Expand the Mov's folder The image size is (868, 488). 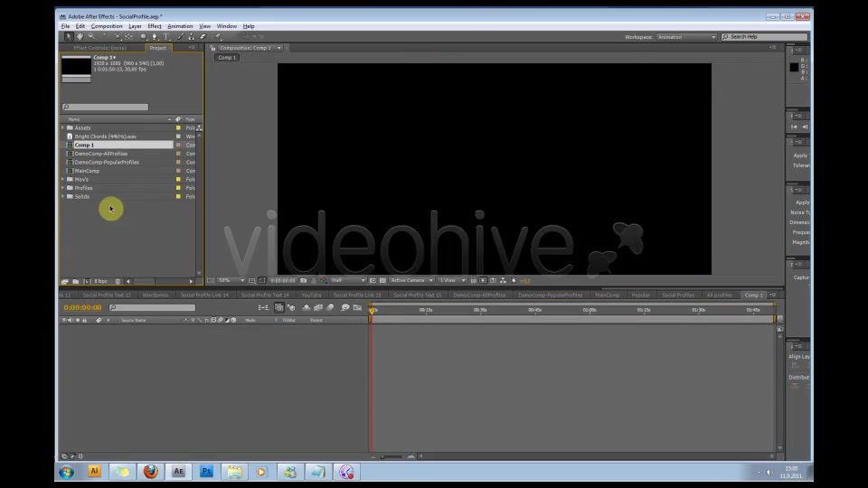click(x=62, y=179)
